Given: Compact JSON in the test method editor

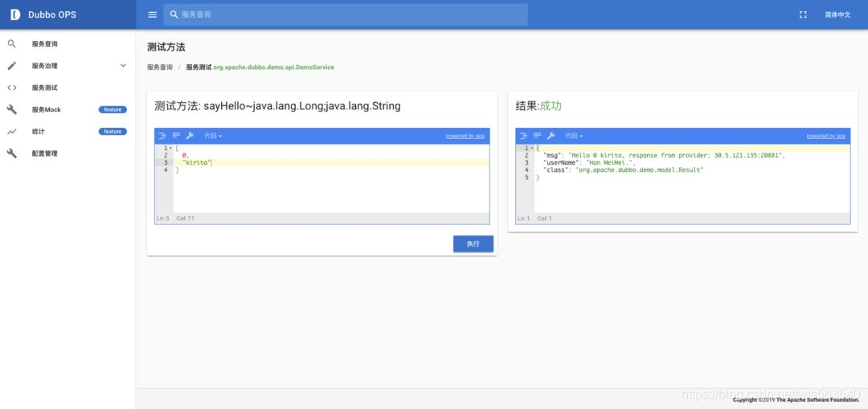Looking at the screenshot, I should click(x=176, y=136).
